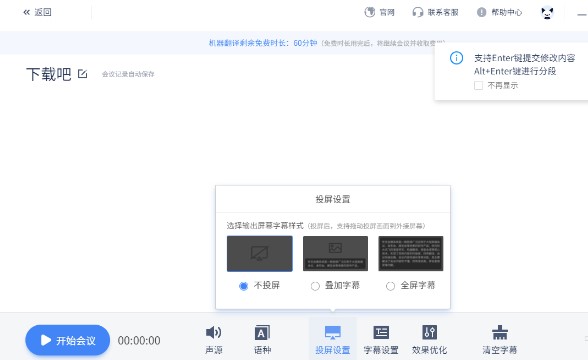The height and width of the screenshot is (360, 588).
Task: Edit the 下载吧 meeting title
Action: click(82, 74)
